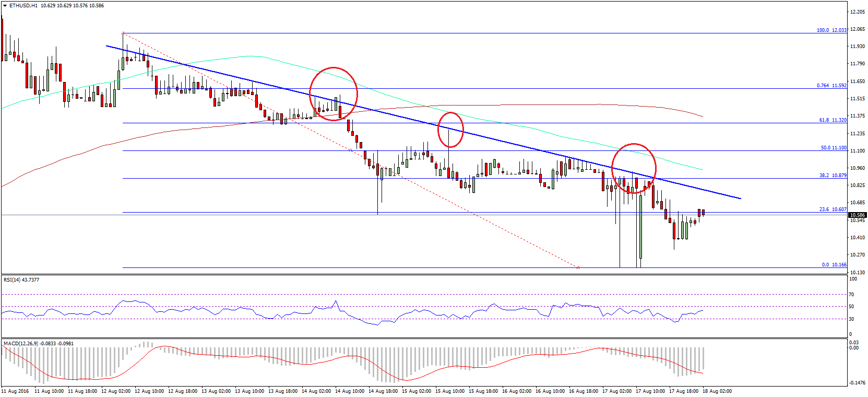This screenshot has height=397, width=868.
Task: Click the 14 Aug 02:00 time label
Action: click(x=316, y=391)
